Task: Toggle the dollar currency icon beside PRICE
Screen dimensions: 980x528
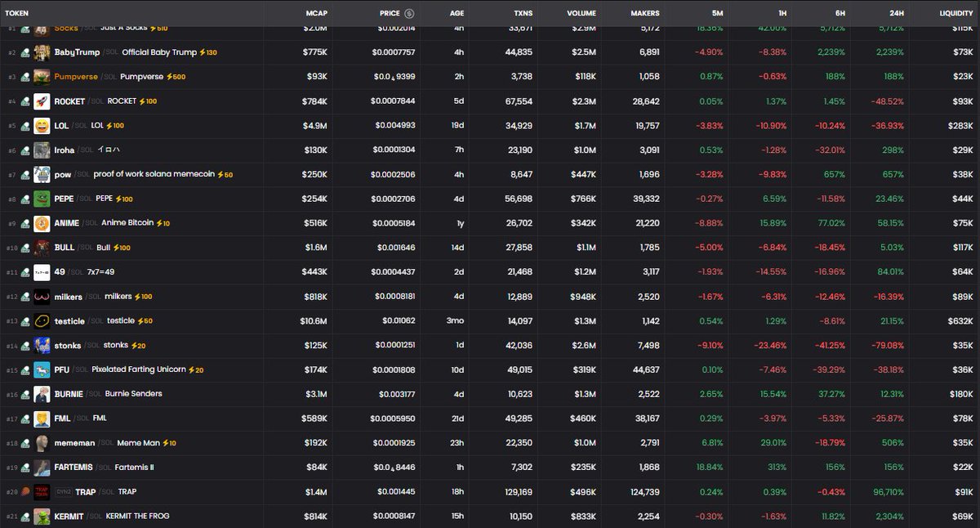Action: (409, 14)
